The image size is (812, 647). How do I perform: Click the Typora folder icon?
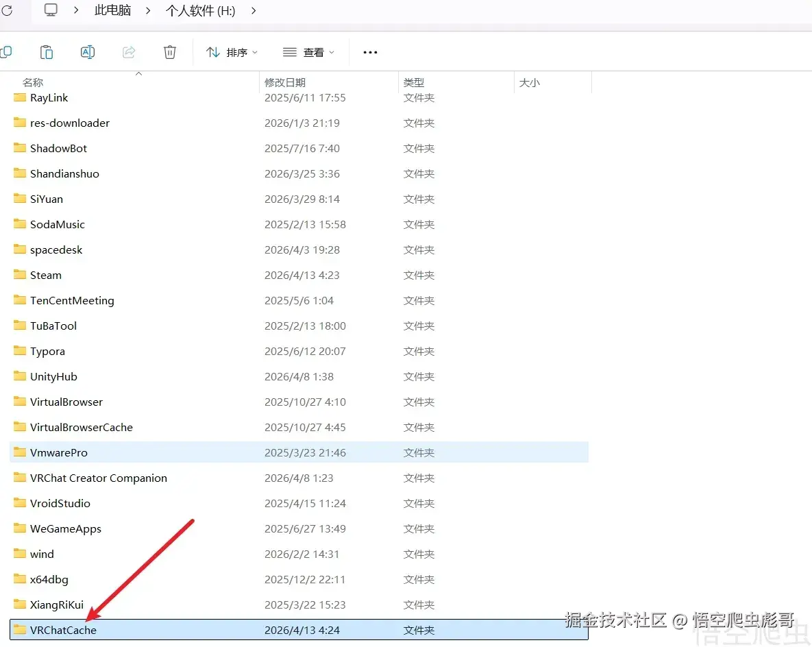click(20, 351)
